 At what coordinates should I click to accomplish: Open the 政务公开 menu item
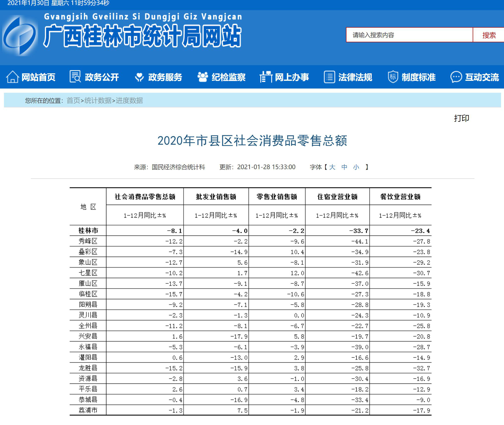tap(102, 77)
